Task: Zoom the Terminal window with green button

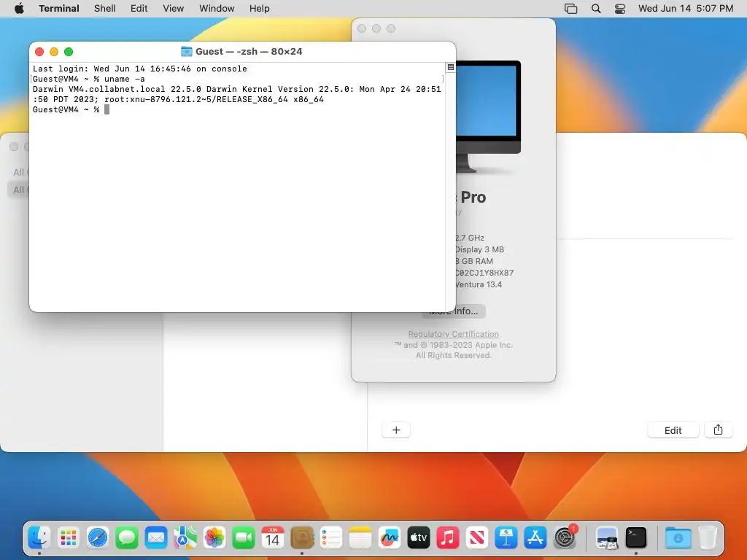Action: click(x=69, y=52)
